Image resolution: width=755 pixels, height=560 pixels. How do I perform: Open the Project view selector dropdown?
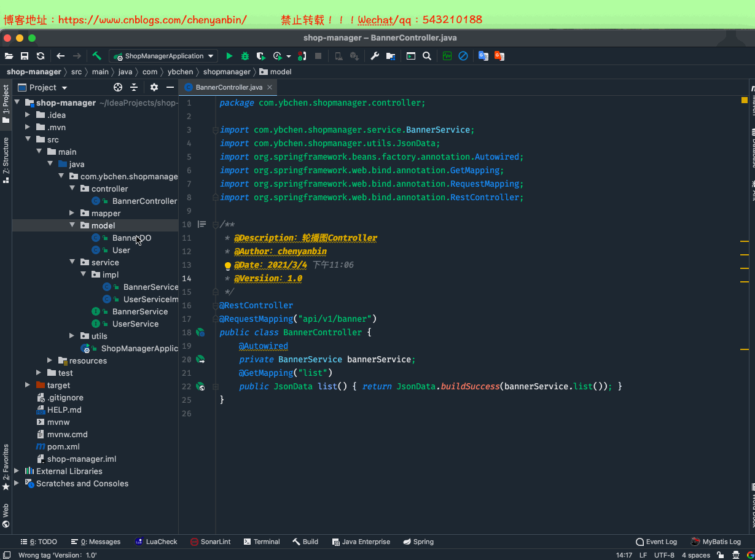click(x=42, y=87)
